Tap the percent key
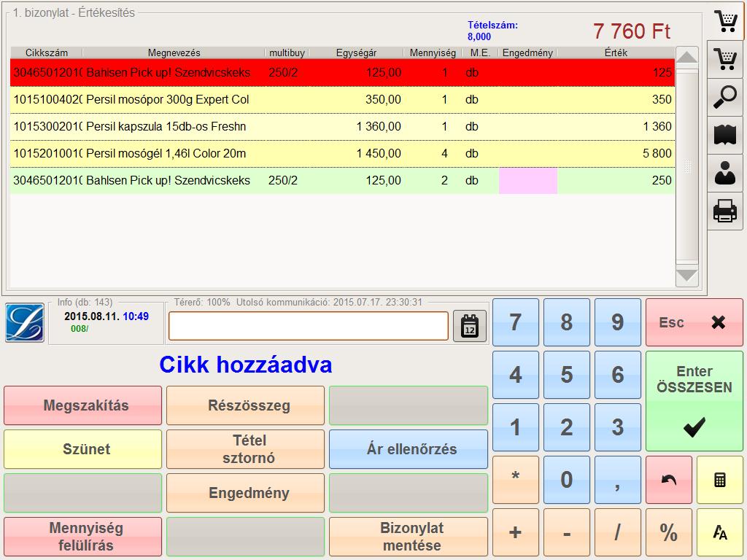Screen dimensions: 747x560 point(669,532)
